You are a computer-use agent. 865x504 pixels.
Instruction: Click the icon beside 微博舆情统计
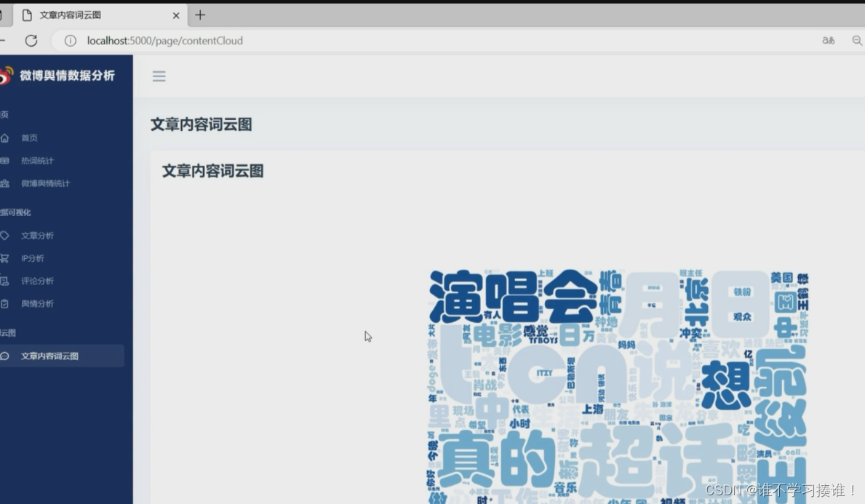pyautogui.click(x=4, y=184)
